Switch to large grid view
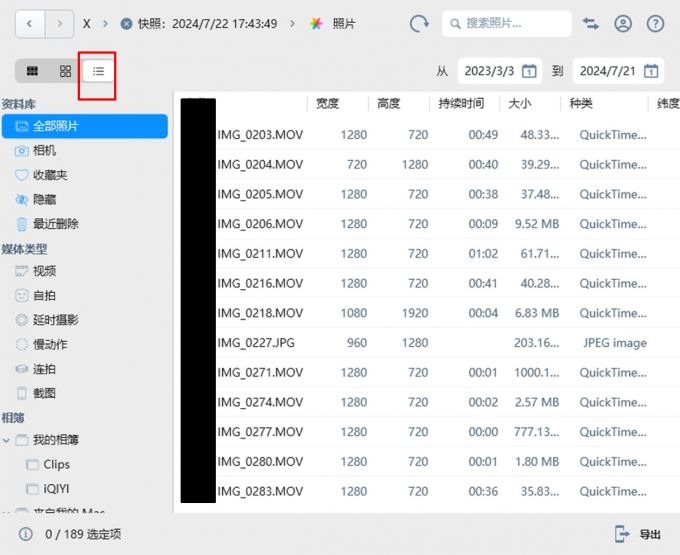This screenshot has width=680, height=555. pos(32,71)
